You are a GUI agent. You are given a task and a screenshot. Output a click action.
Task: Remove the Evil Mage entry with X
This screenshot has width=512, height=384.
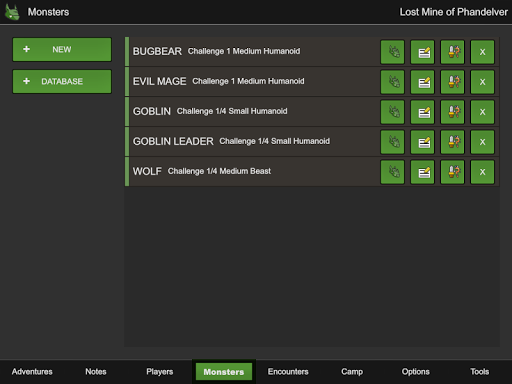482,82
